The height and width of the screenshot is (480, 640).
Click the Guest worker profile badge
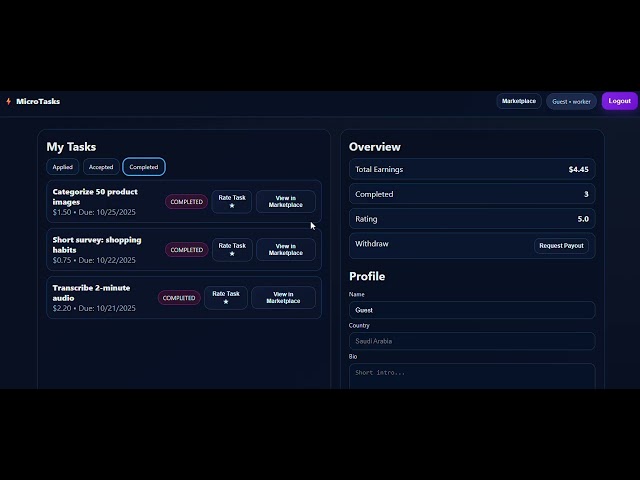(571, 102)
